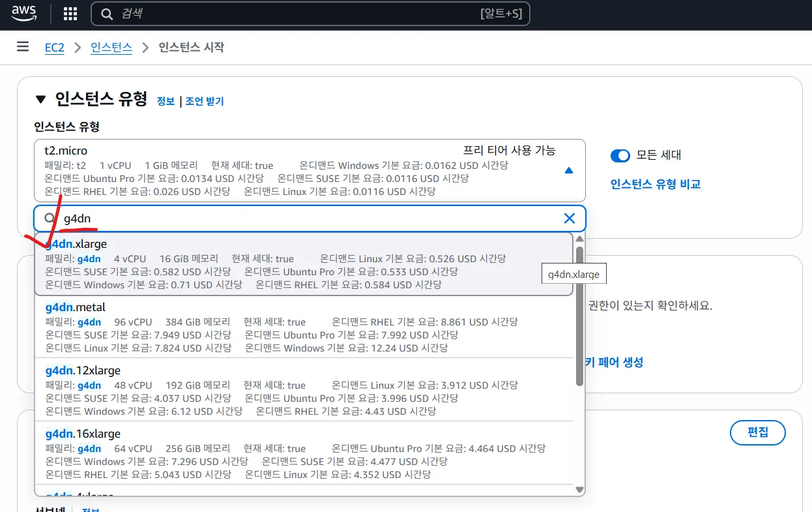
Task: Select the g4dn.metal option
Action: coord(304,327)
